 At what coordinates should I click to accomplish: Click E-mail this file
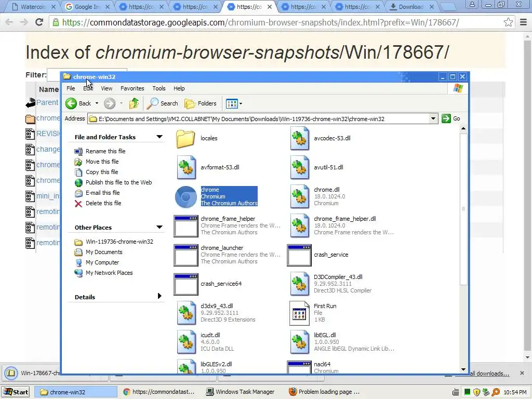102,193
